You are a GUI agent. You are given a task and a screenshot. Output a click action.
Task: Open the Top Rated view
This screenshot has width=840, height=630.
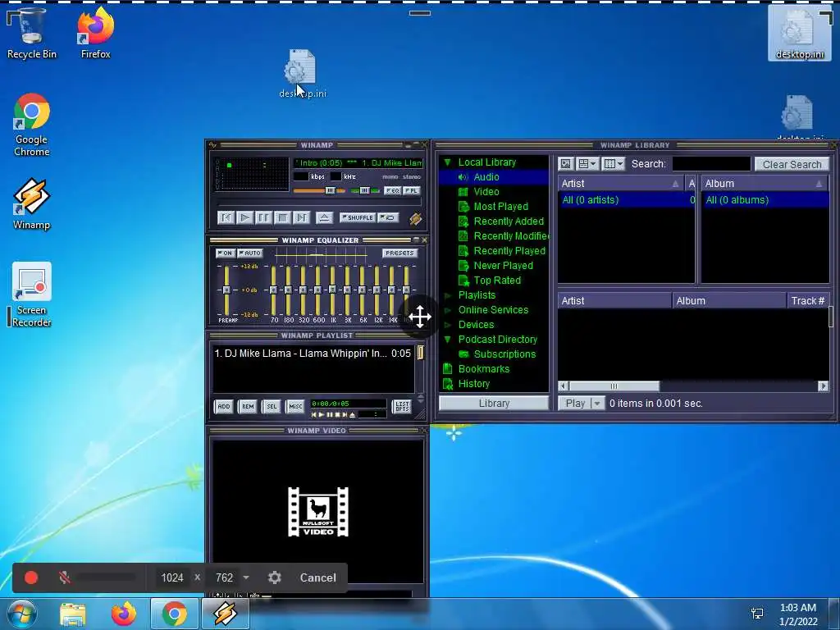pyautogui.click(x=497, y=281)
